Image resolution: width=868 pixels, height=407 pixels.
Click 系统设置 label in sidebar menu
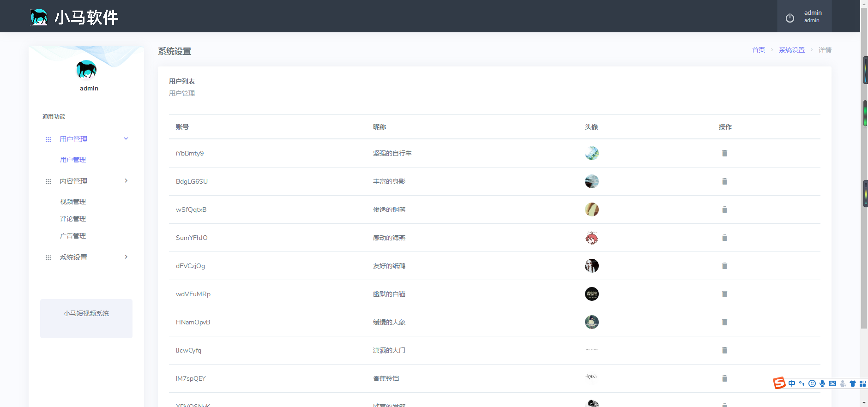click(73, 257)
